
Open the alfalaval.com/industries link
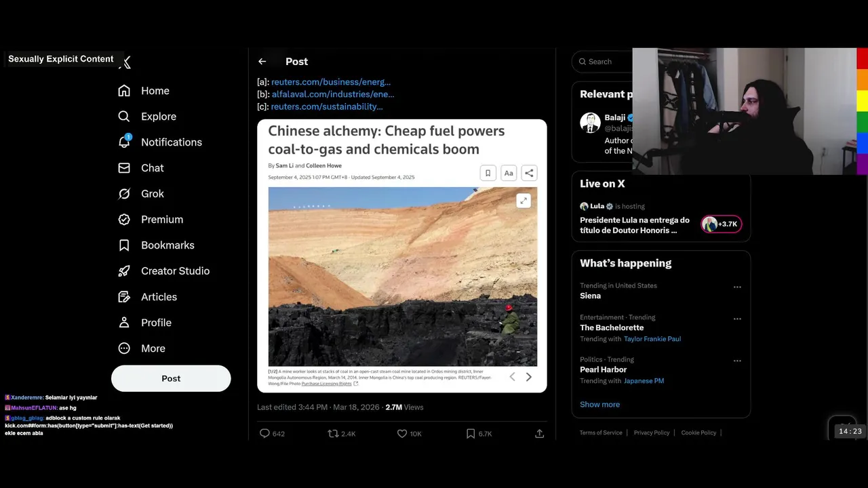click(x=333, y=94)
